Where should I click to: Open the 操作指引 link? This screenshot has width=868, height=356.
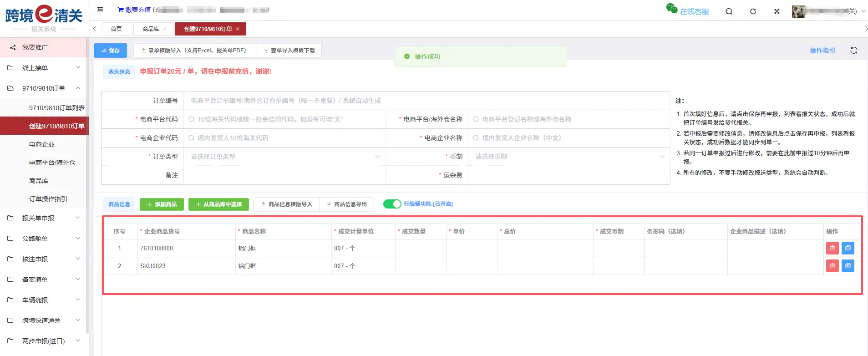822,51
